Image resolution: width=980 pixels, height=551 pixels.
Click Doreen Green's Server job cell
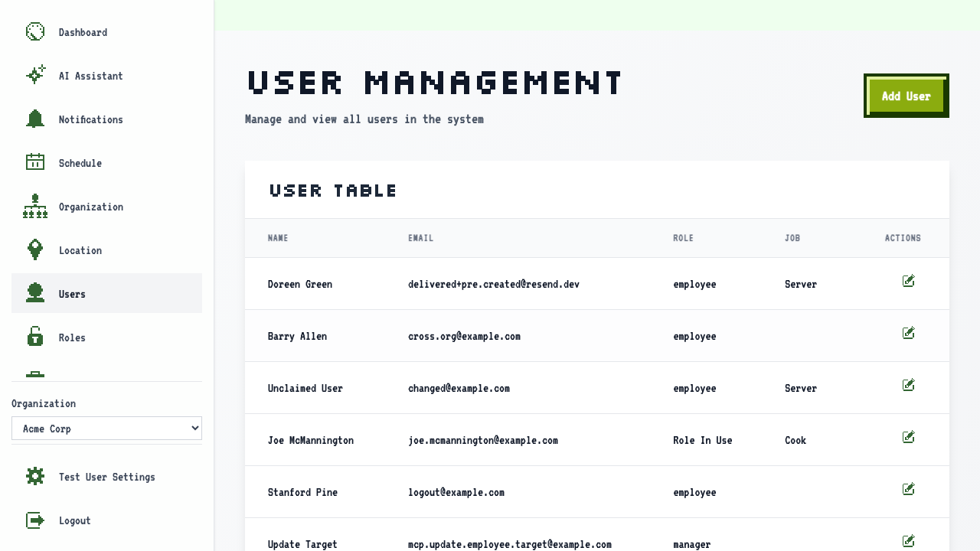click(801, 284)
